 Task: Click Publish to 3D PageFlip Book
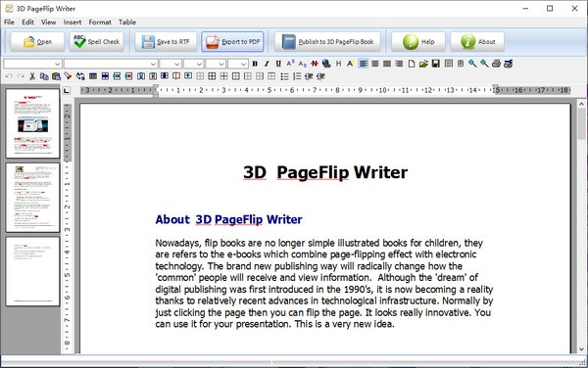[x=327, y=41]
